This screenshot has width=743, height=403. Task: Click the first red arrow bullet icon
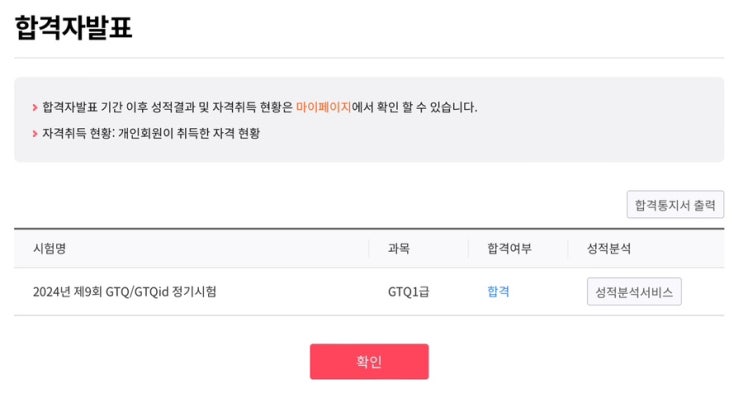point(35,107)
